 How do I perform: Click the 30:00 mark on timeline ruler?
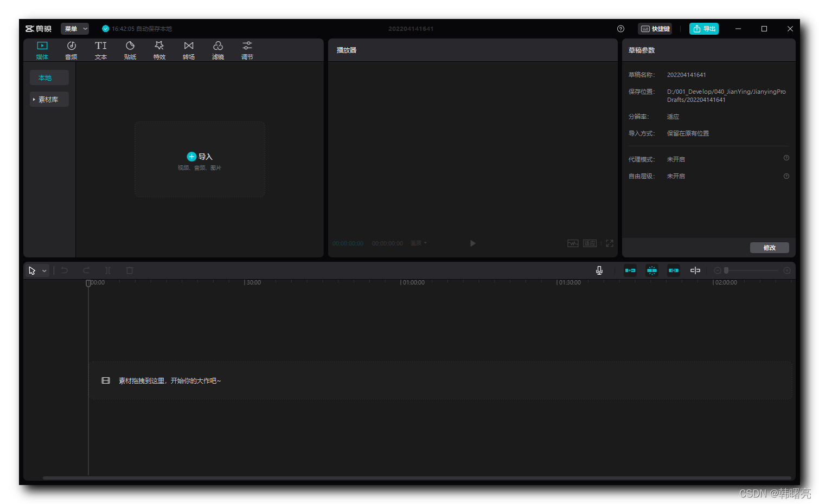coord(253,282)
